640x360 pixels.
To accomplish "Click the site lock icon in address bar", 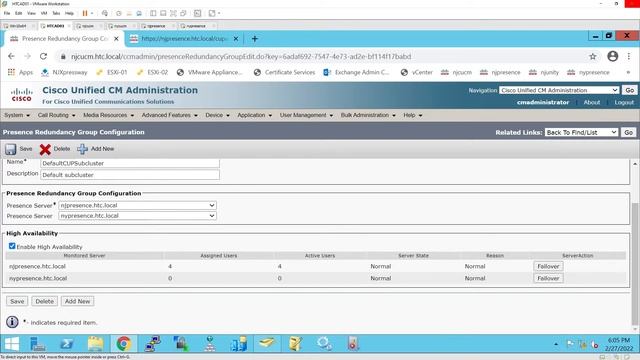I will [x=63, y=56].
